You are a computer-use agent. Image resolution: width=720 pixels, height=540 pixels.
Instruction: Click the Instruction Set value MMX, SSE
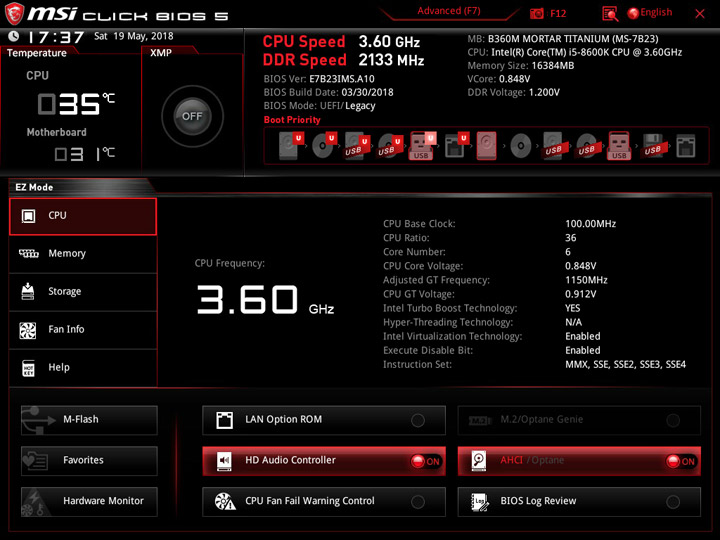[625, 365]
